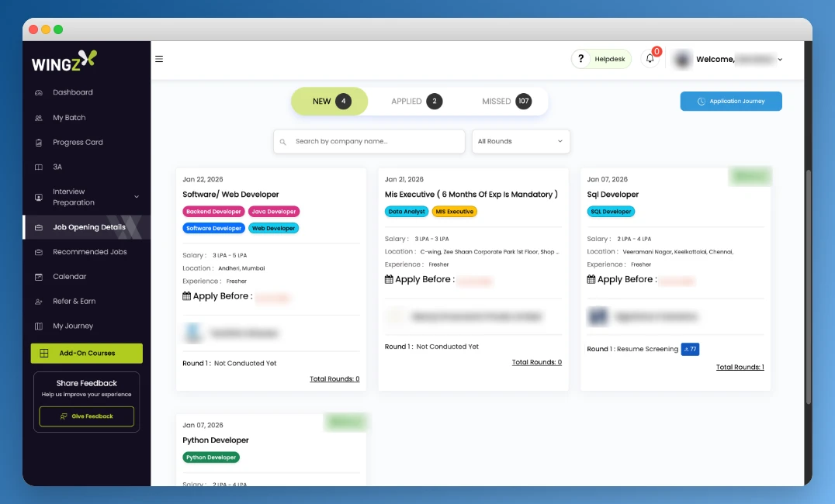The height and width of the screenshot is (504, 835).
Task: Click the Give Feedback button
Action: [x=85, y=416]
